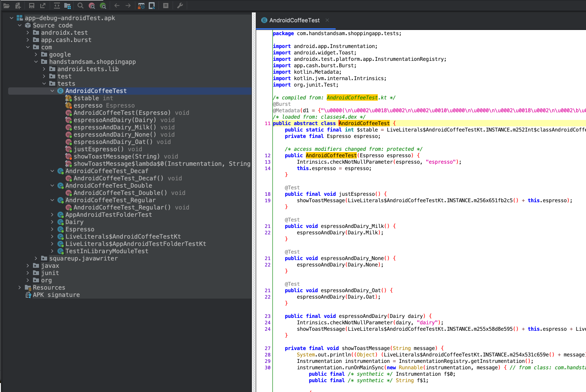Click the text search magnifier icon
586x392 pixels.
click(81, 6)
